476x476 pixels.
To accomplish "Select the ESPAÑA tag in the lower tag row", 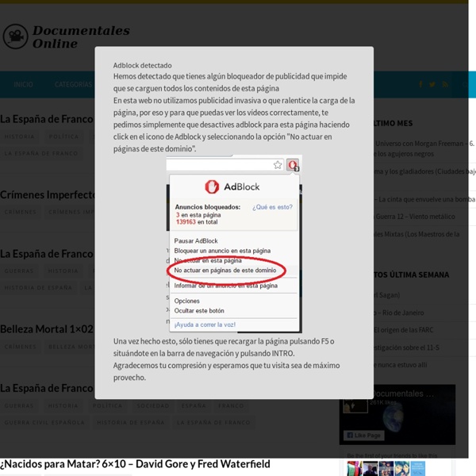I will (x=194, y=405).
